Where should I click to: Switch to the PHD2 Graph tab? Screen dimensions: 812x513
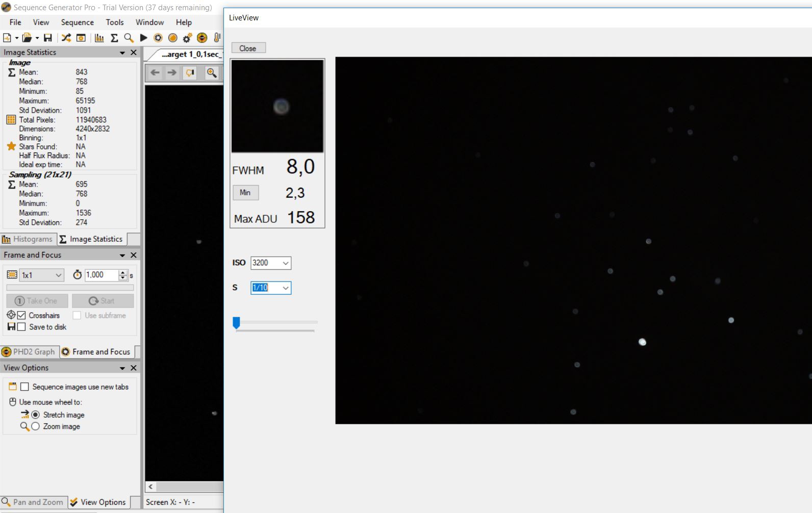tap(29, 352)
